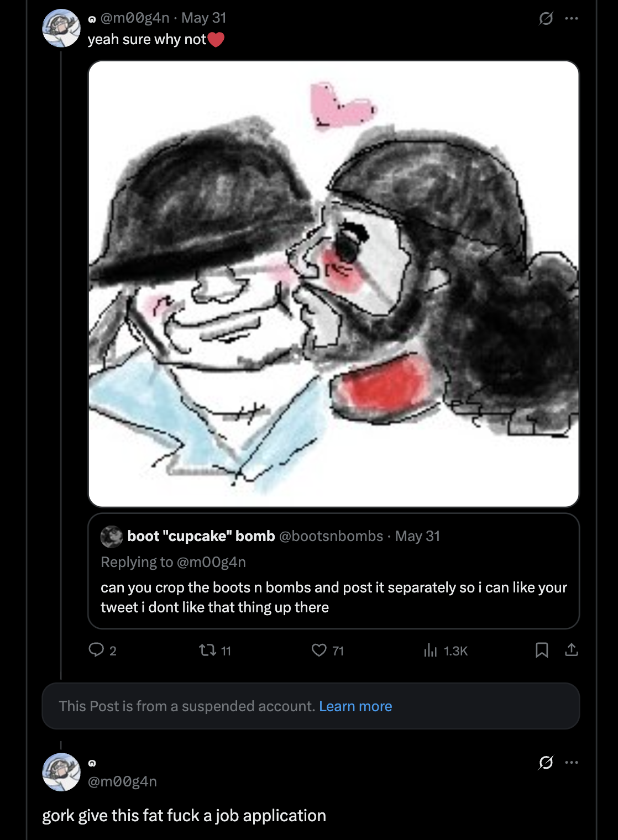Click the @m00g4n handle in the top post
Viewport: 618px width, 840px height.
pos(135,18)
